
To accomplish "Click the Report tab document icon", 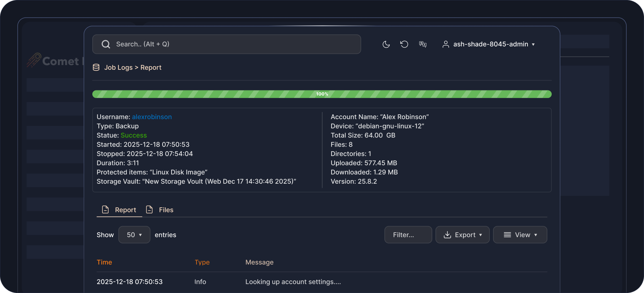I will click(x=105, y=209).
